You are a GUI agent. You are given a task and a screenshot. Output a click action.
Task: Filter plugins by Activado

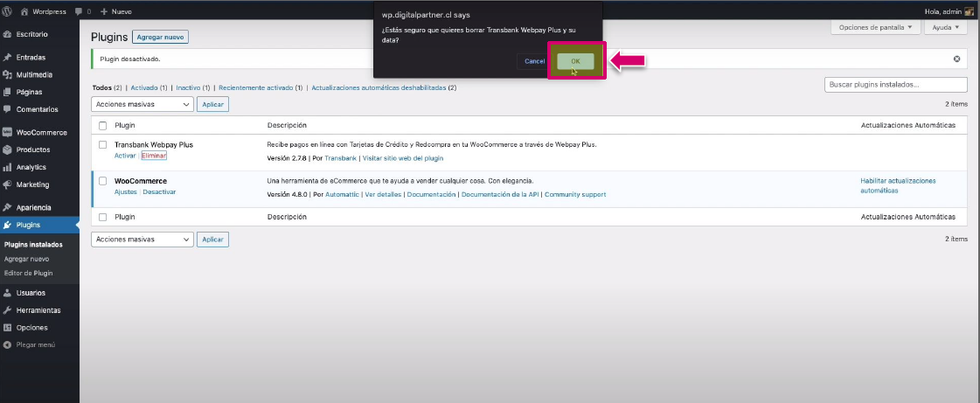pos(144,88)
